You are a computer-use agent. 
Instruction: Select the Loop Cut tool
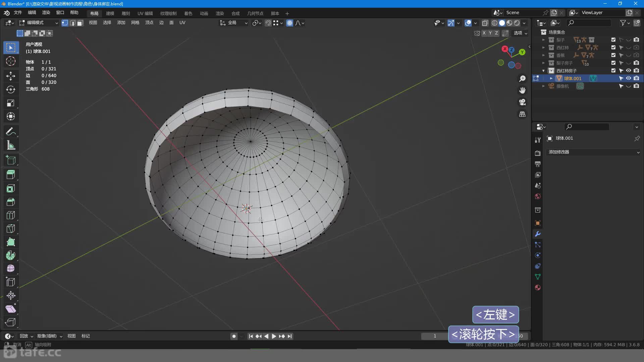(x=11, y=215)
